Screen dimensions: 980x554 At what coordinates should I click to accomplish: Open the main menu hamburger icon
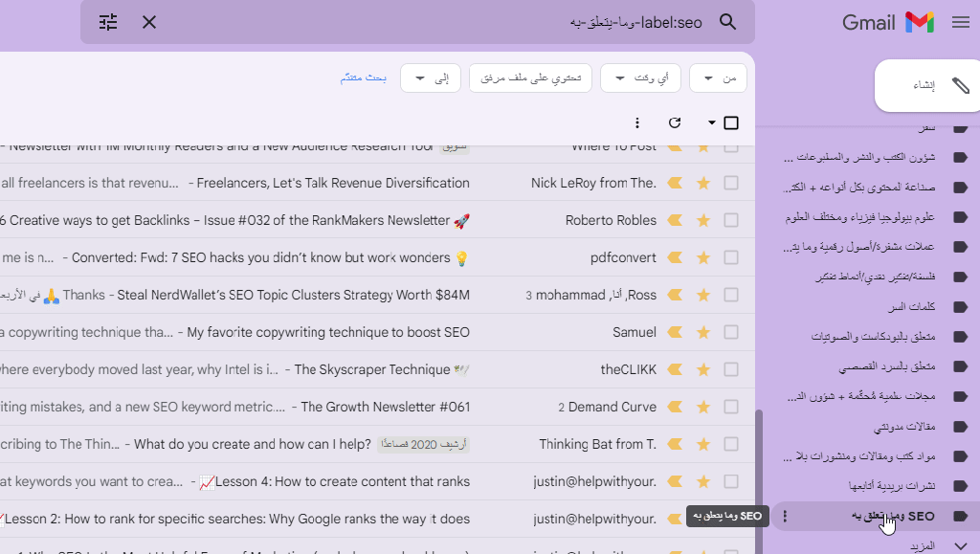961,23
